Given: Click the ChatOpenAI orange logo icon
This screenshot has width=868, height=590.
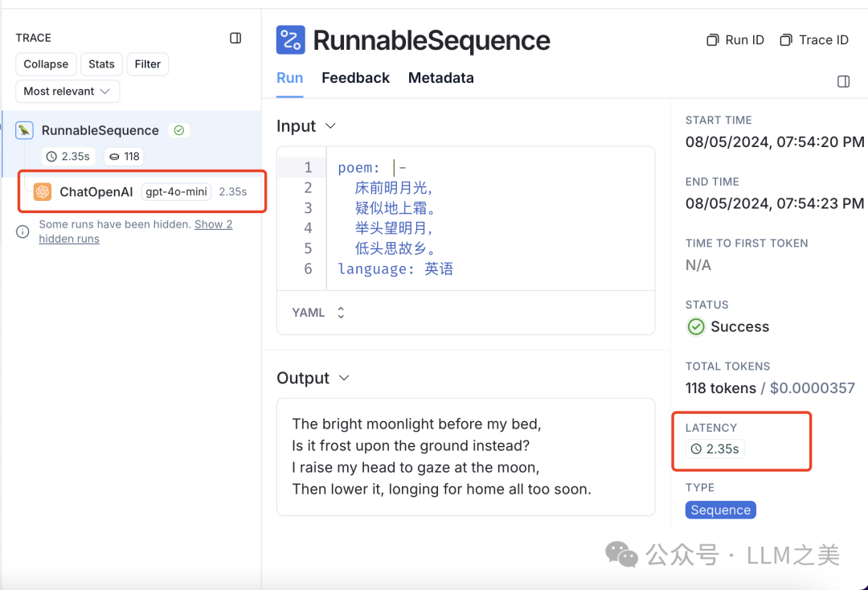Looking at the screenshot, I should click(43, 192).
